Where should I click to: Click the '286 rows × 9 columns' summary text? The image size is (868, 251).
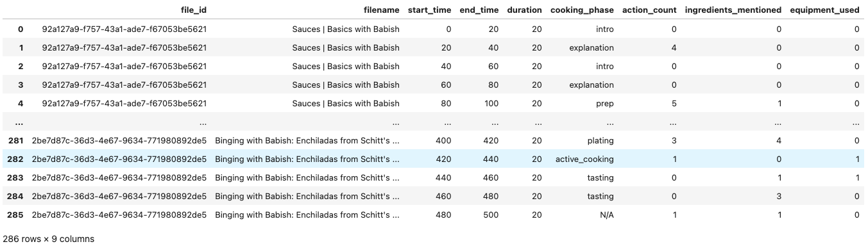tap(49, 239)
